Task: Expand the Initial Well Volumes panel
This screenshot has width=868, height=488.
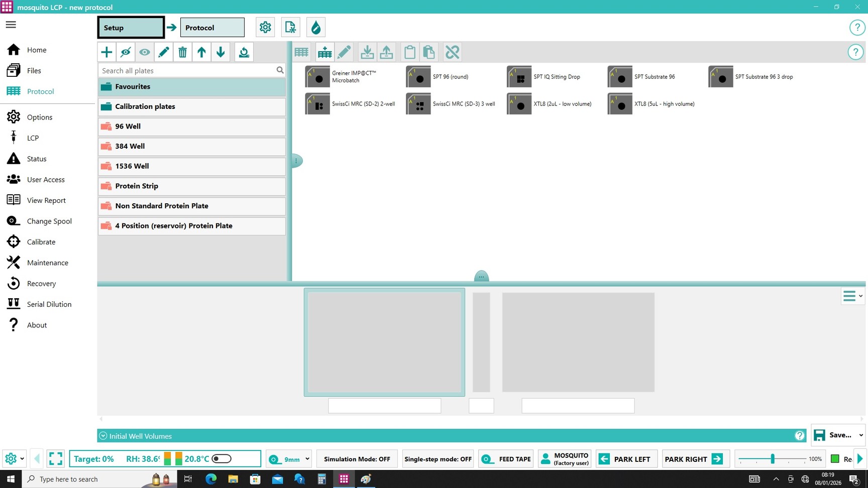Action: click(103, 436)
